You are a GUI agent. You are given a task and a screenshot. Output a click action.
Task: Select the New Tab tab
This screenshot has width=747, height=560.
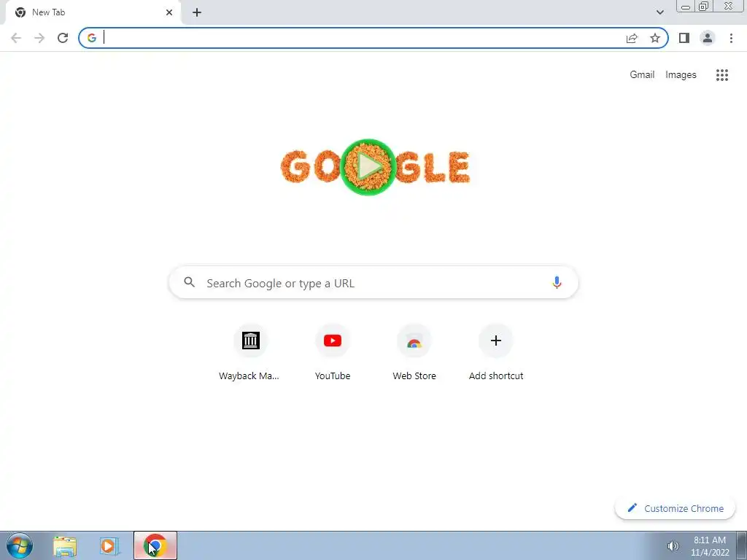[93, 13]
